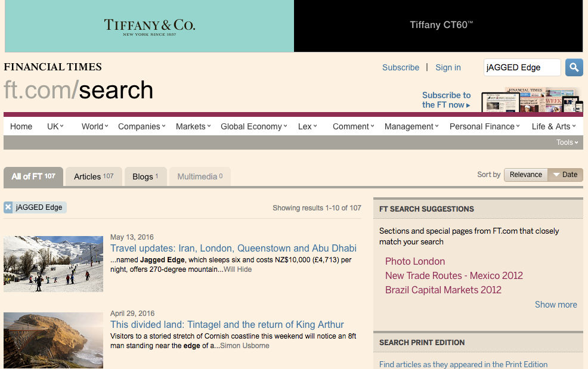Click the Subscribe link
The height and width of the screenshot is (369, 588).
[401, 67]
